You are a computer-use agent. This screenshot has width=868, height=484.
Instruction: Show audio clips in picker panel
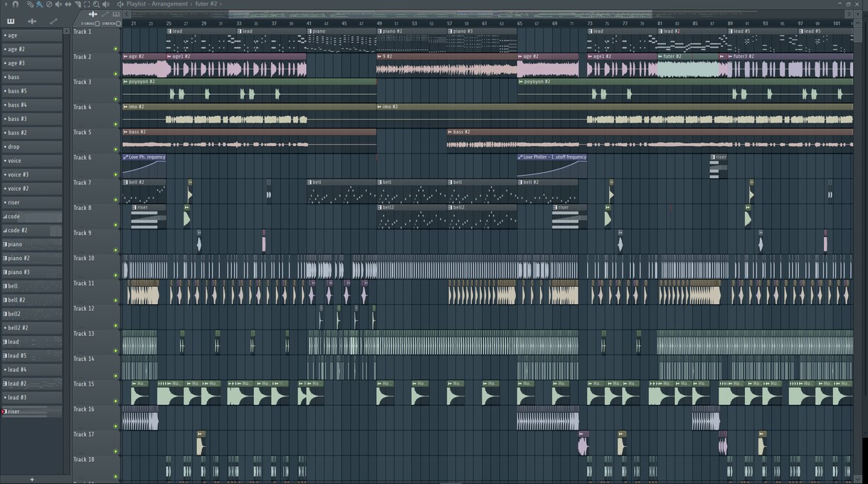(x=32, y=21)
